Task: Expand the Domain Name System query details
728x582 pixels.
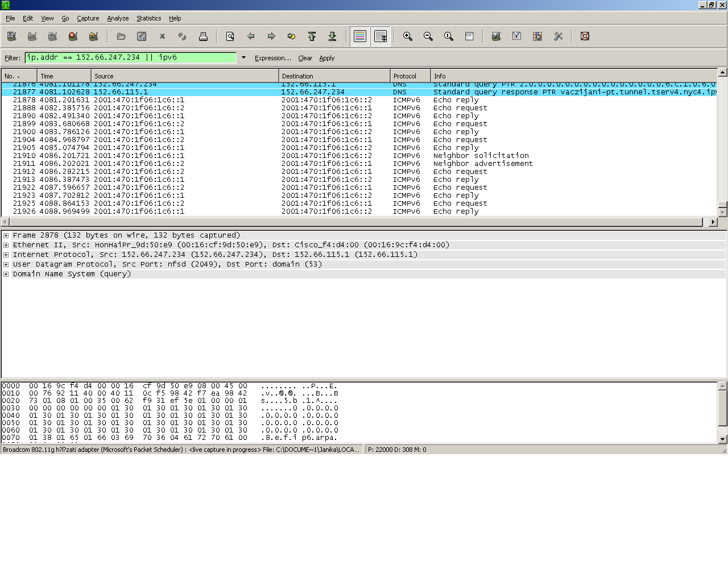Action: coord(5,274)
